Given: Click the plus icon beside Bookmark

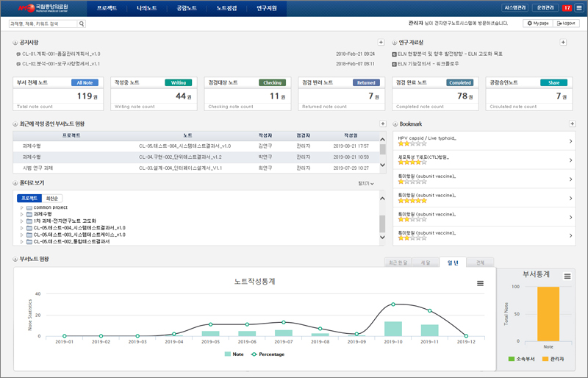Looking at the screenshot, I should coord(572,124).
